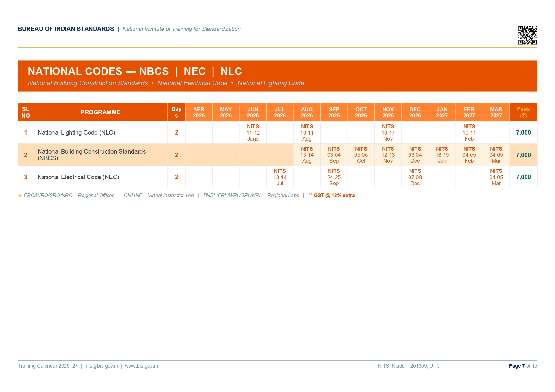Click 'Training Calendar 2026–27' in the footer
This screenshot has width=555, height=392.
point(47,366)
